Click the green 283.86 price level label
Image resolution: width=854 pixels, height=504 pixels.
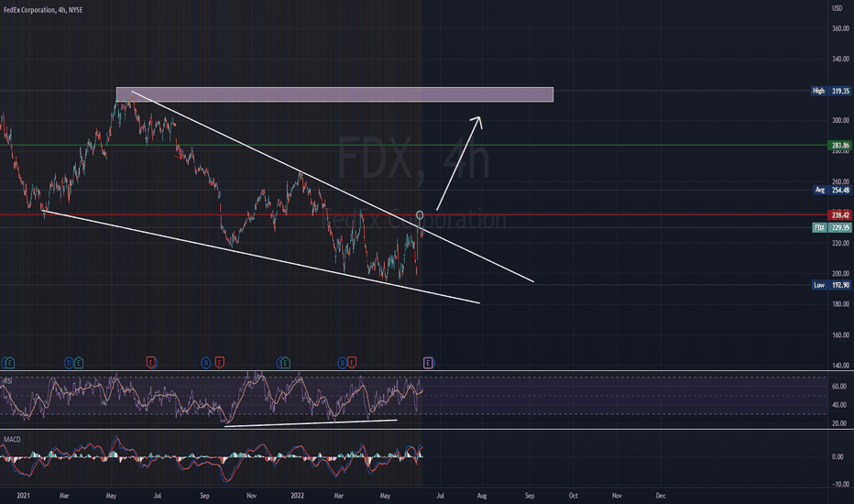pos(840,146)
